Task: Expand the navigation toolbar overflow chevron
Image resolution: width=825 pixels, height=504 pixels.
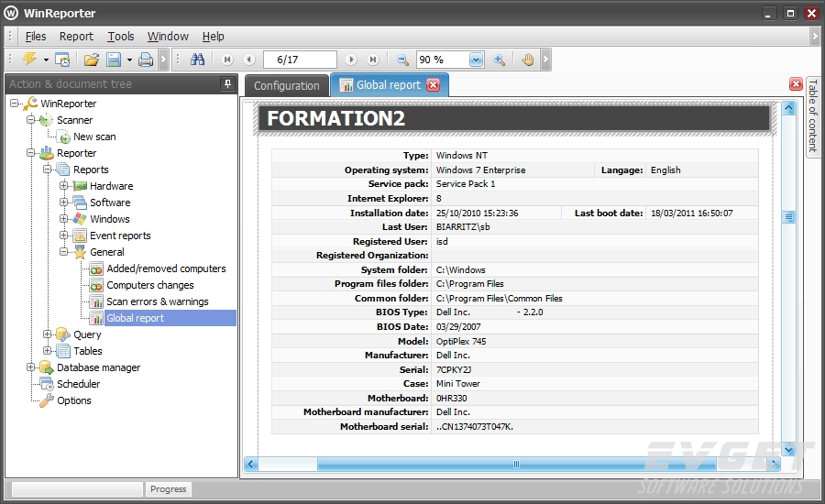Action: (x=545, y=60)
